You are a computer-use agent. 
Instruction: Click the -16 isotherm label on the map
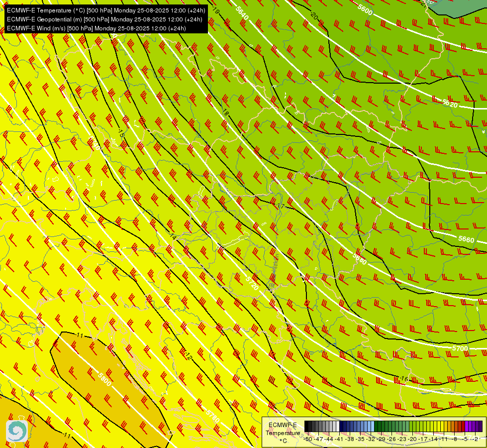pyautogui.click(x=404, y=379)
